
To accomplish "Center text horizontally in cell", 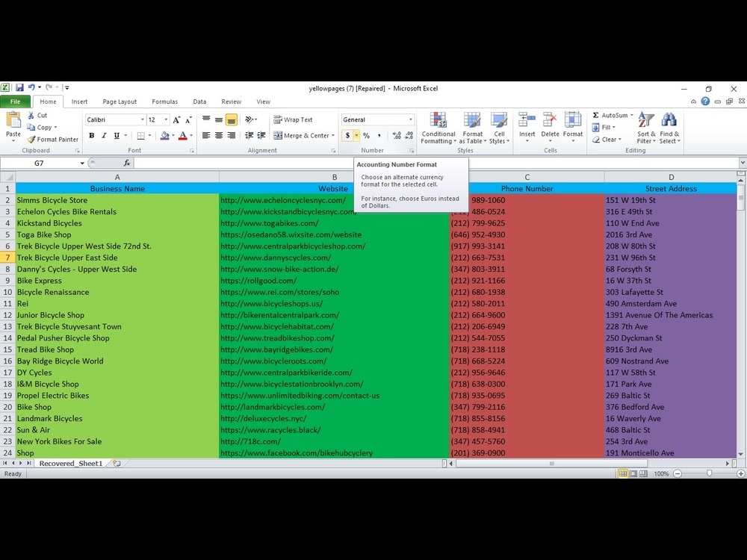I will [219, 136].
